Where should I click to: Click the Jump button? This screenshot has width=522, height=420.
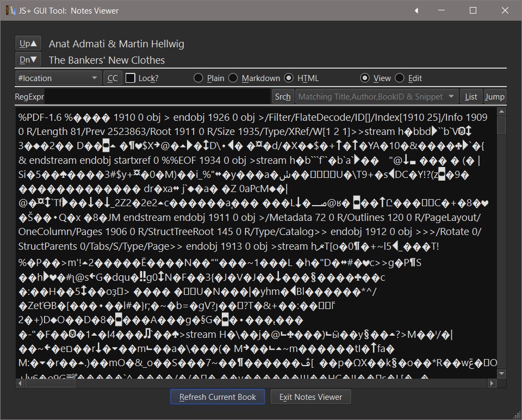[495, 97]
